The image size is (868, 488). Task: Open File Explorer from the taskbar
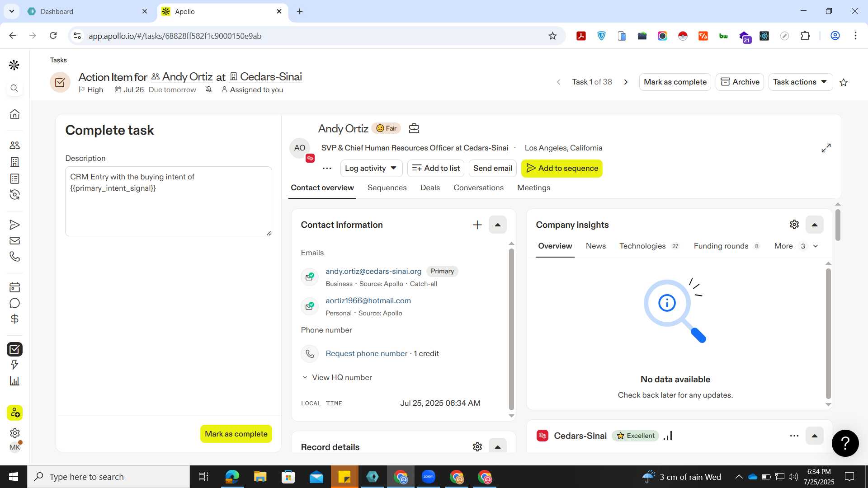pos(260,477)
